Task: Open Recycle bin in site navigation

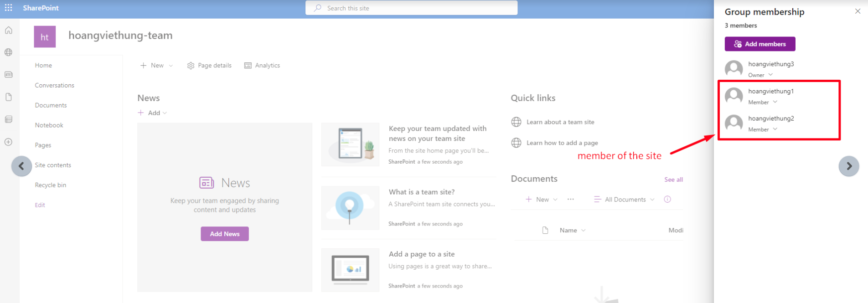Action: click(x=50, y=185)
